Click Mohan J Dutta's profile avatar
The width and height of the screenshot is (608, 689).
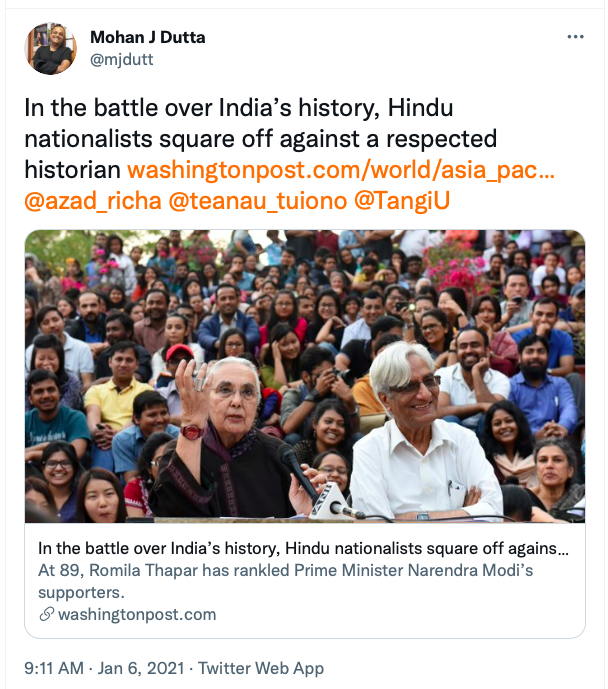coord(51,47)
